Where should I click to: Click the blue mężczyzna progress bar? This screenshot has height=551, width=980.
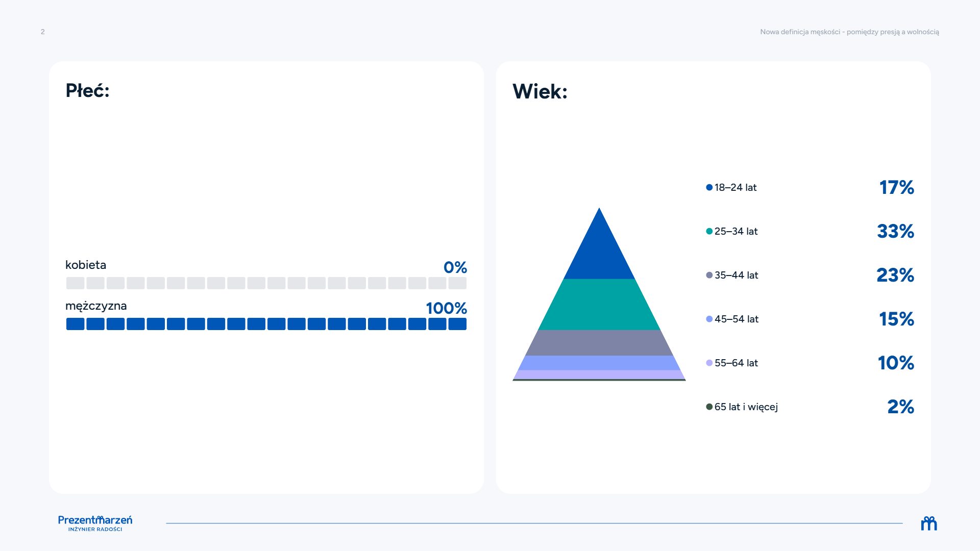point(266,324)
